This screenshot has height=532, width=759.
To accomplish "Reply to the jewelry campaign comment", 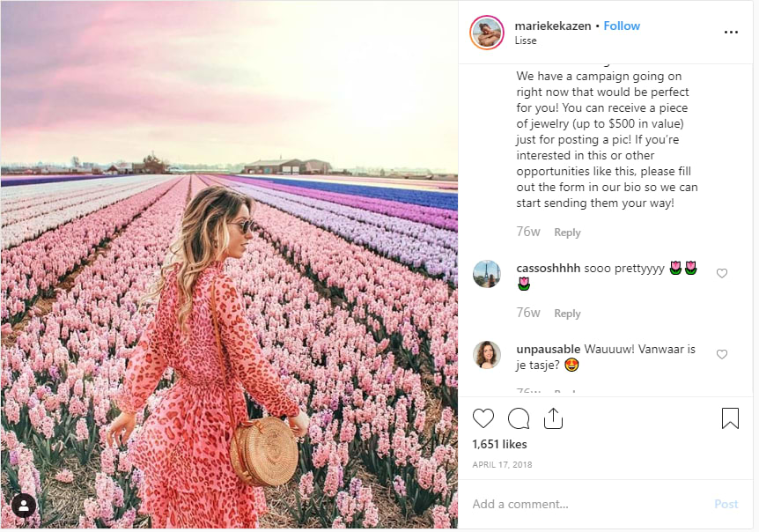I will click(567, 233).
